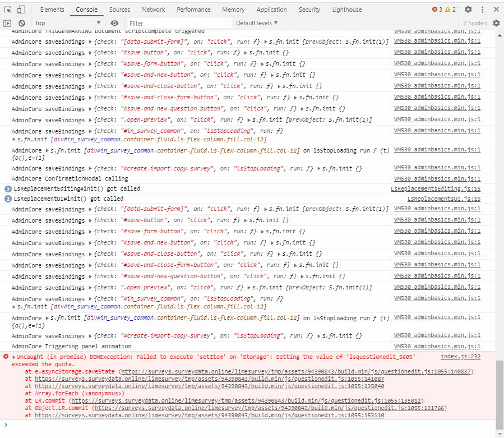This screenshot has height=438, width=504.
Task: Click the console vertical scrollbar
Action: coord(500,393)
